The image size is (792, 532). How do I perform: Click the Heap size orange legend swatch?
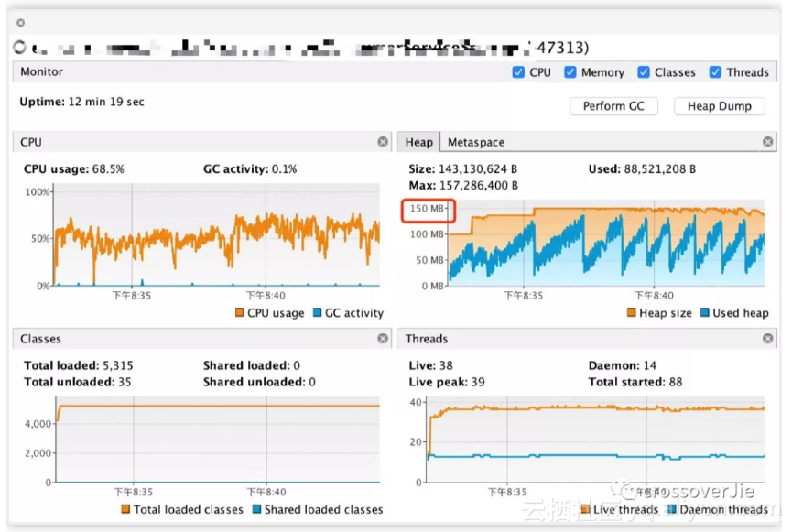coord(632,313)
